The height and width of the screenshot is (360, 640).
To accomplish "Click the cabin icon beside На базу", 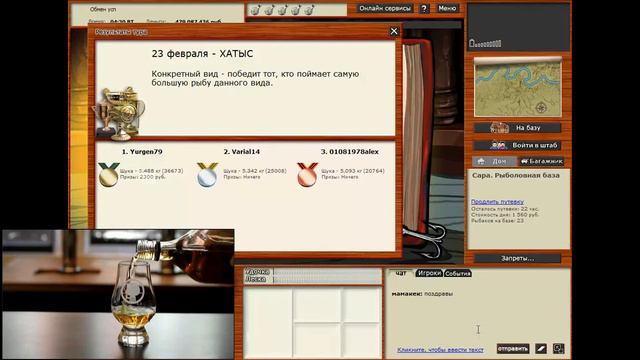I will pos(499,128).
